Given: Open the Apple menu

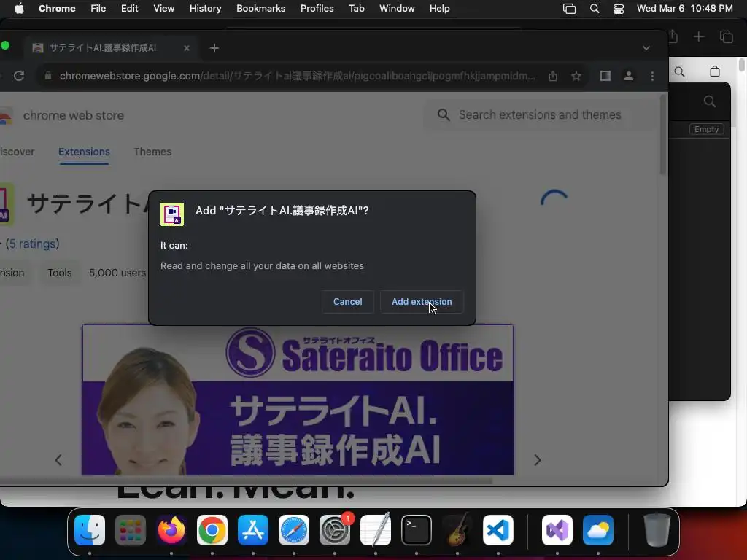Looking at the screenshot, I should 19,8.
